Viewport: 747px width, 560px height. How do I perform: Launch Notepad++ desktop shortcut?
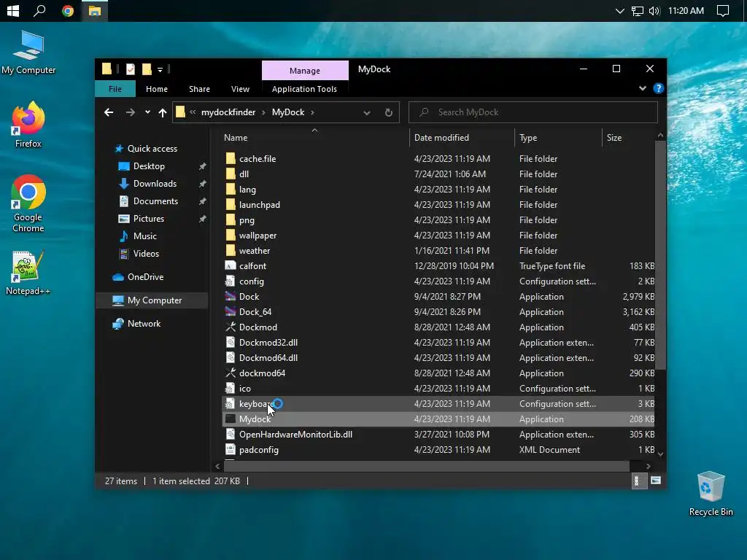tap(28, 273)
